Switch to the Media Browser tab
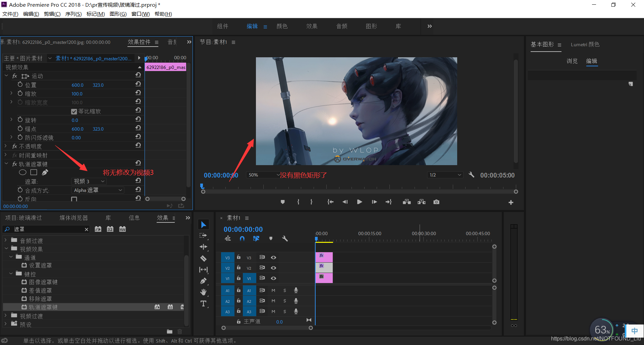This screenshot has width=644, height=345. [x=74, y=218]
